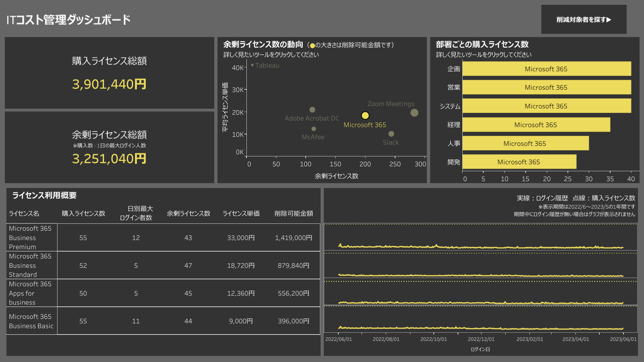Select the 経理 Microsoft 365 bar

coord(536,125)
